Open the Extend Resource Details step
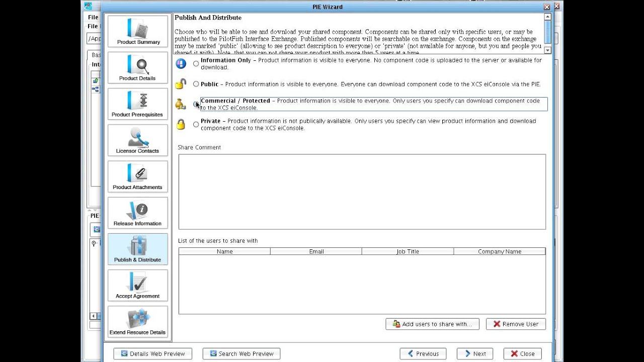 coord(138,322)
